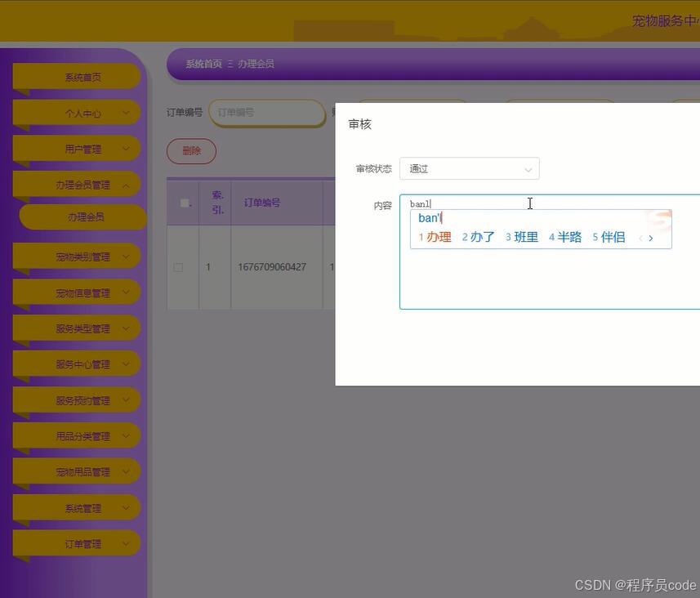
Task: Toggle the select-all checkbox in table header
Action: pyautogui.click(x=184, y=202)
